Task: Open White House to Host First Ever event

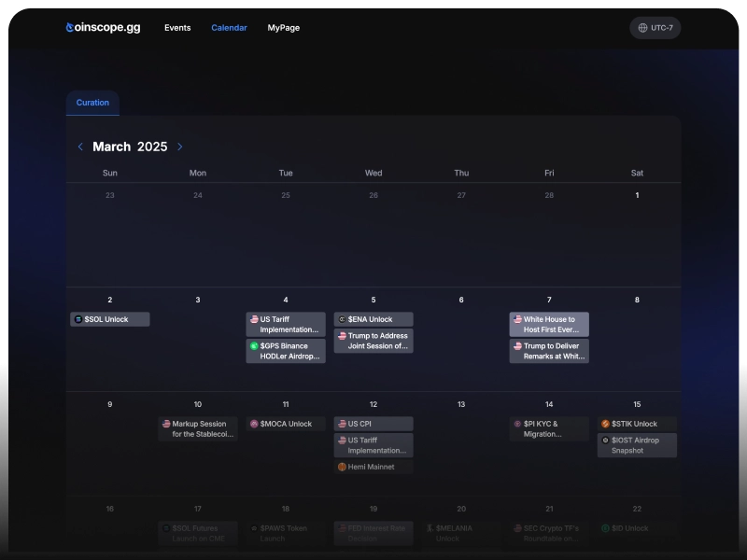Action: tap(549, 324)
